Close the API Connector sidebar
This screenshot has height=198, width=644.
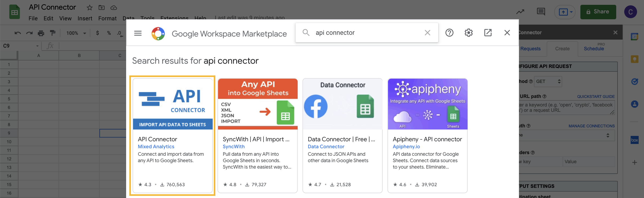(x=615, y=32)
